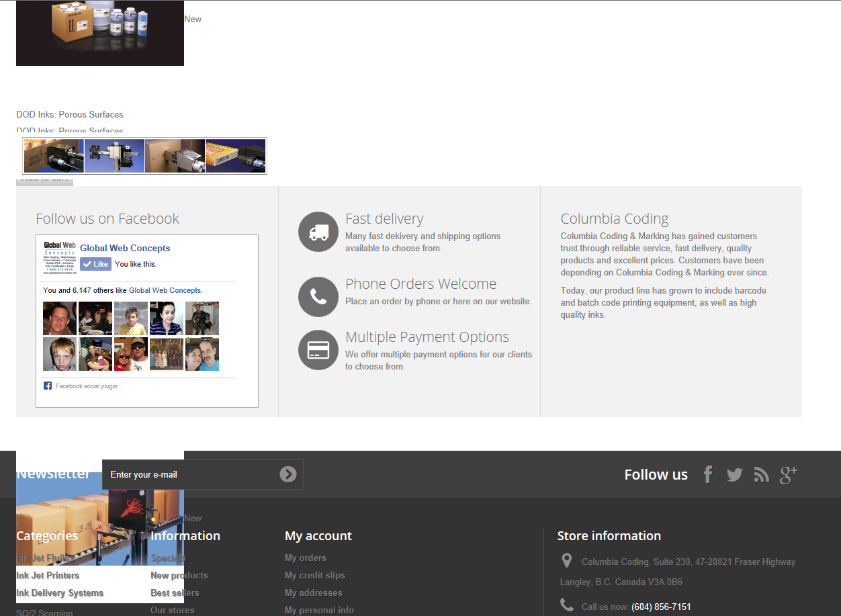Click the Information footer heading
Image resolution: width=841 pixels, height=616 pixels.
tap(185, 535)
